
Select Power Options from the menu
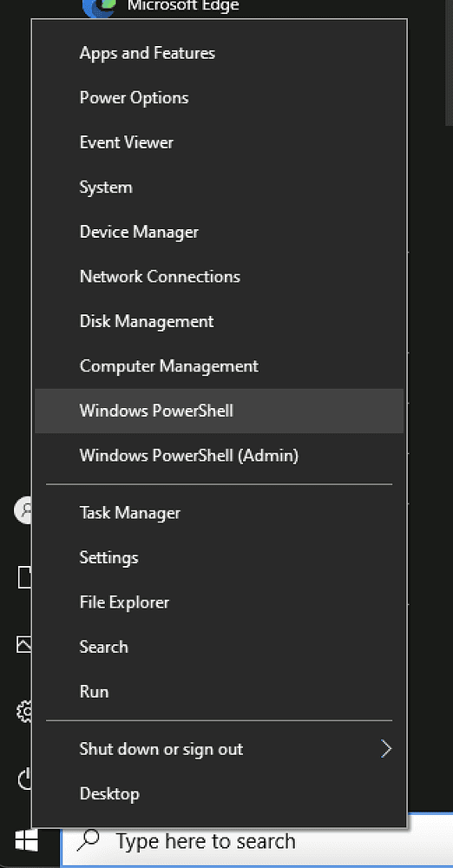click(x=219, y=98)
